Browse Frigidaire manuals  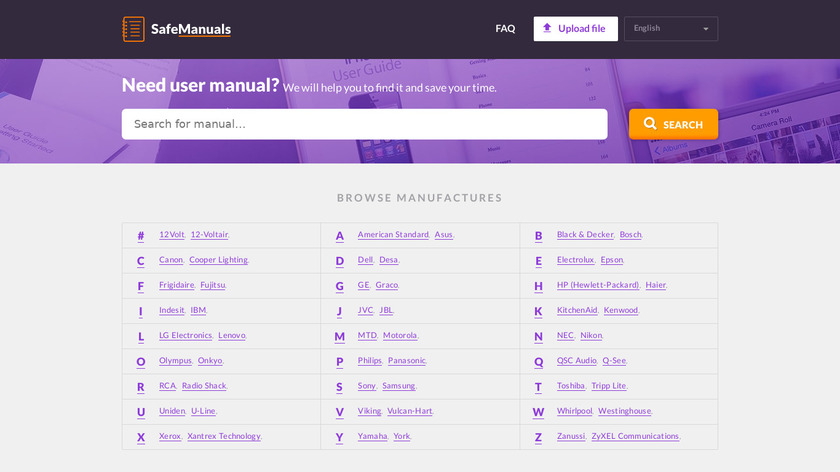[177, 285]
